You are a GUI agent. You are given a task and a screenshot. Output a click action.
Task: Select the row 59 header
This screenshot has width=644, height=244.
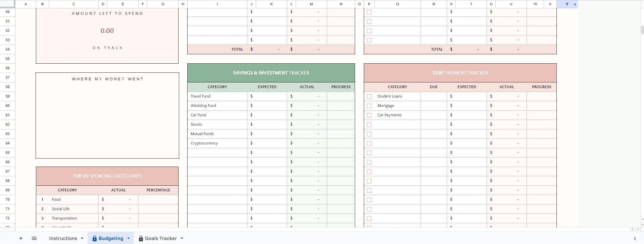pyautogui.click(x=8, y=96)
